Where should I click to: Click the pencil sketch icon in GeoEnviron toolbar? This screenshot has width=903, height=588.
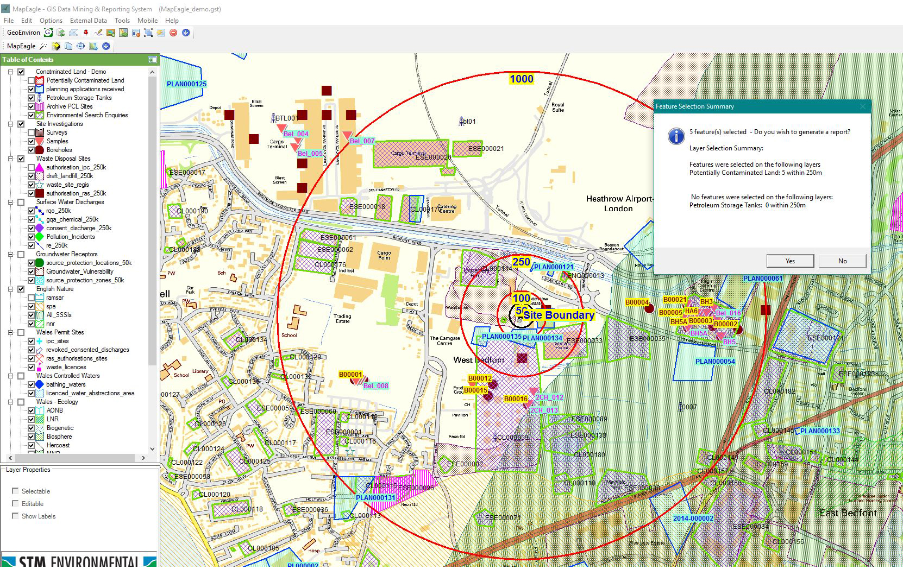pyautogui.click(x=98, y=33)
